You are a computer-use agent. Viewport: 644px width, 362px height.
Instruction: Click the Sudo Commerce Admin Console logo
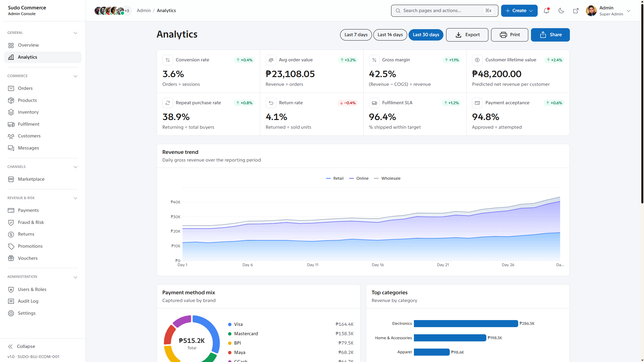tap(27, 11)
